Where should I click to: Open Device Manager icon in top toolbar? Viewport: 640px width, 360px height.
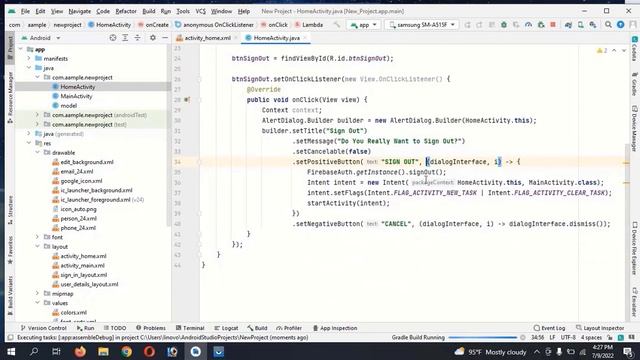click(580, 25)
